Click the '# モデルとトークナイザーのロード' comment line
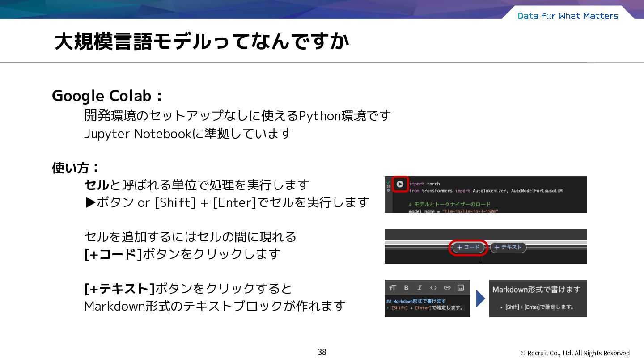The image size is (644, 362). pyautogui.click(x=449, y=205)
